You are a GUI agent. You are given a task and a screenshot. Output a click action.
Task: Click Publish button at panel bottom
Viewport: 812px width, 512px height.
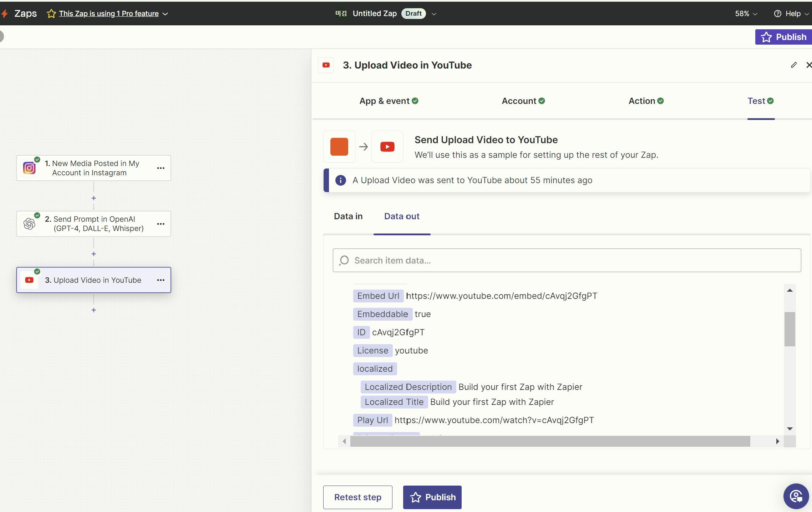coord(432,497)
